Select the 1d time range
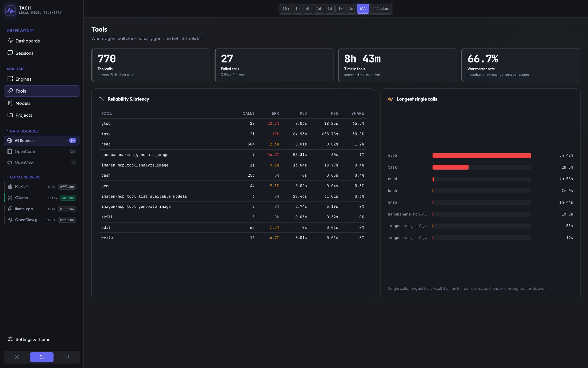This screenshot has height=368, width=588. click(x=319, y=9)
